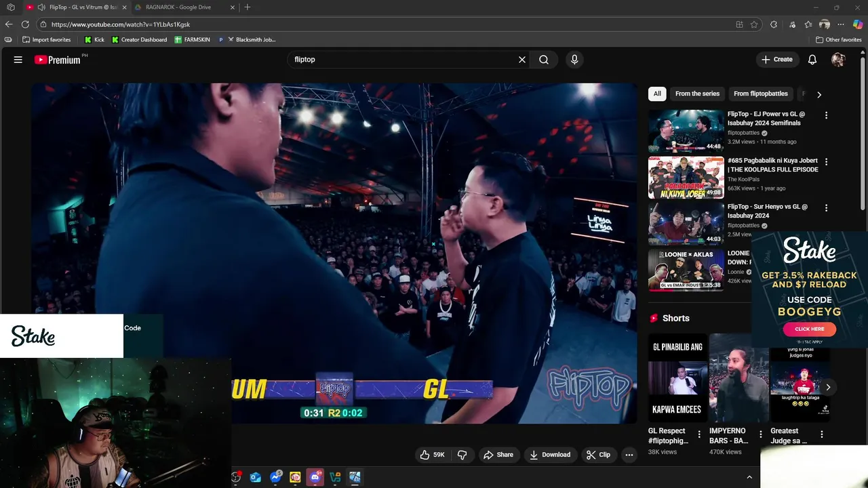Open IMPYERNO BARS short thumbnail
The width and height of the screenshot is (868, 488).
click(738, 378)
